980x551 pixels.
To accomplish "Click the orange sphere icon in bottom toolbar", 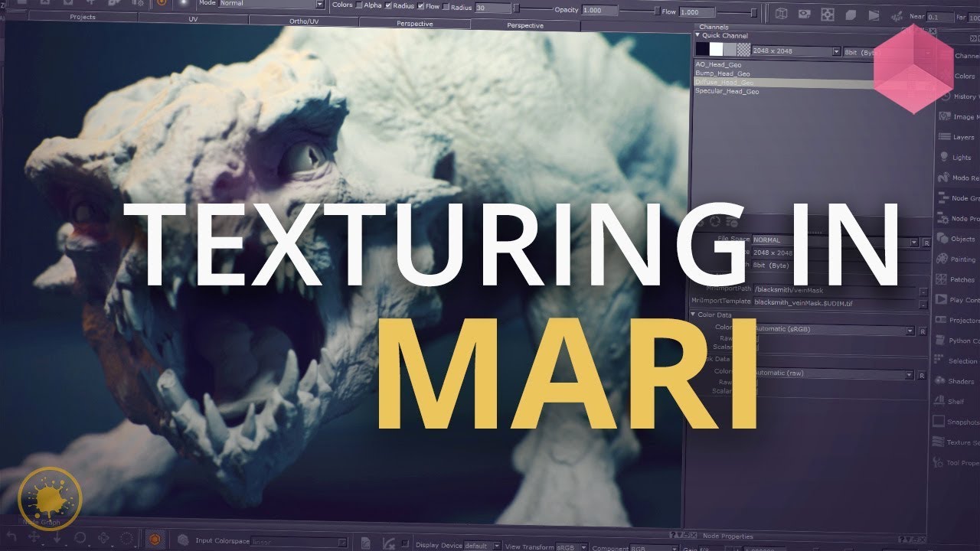I will click(x=155, y=540).
